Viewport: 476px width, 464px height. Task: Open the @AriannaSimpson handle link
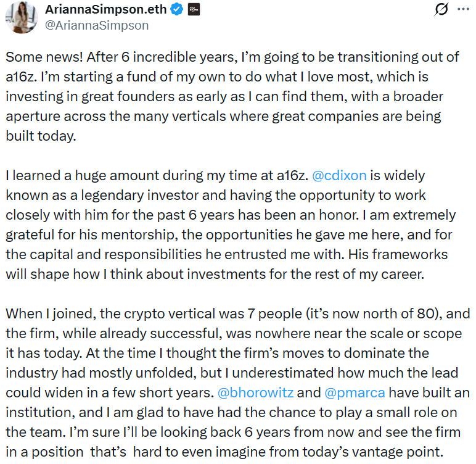click(96, 26)
